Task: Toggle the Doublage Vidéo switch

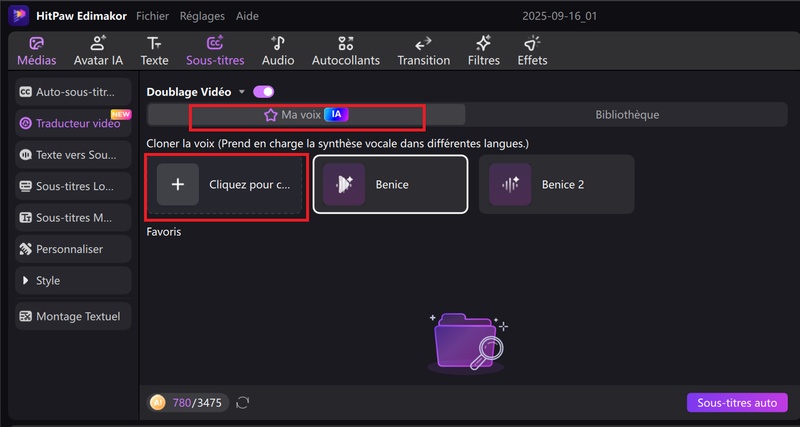Action: (264, 92)
